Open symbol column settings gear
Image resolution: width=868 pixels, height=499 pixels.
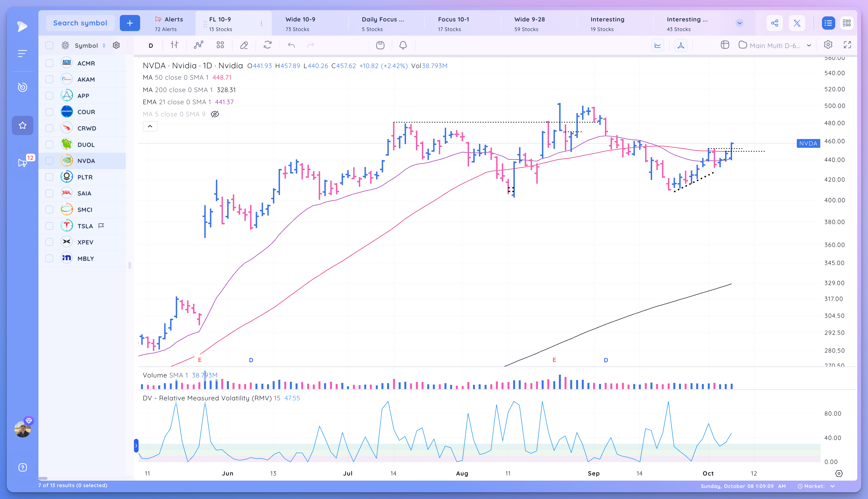(116, 45)
